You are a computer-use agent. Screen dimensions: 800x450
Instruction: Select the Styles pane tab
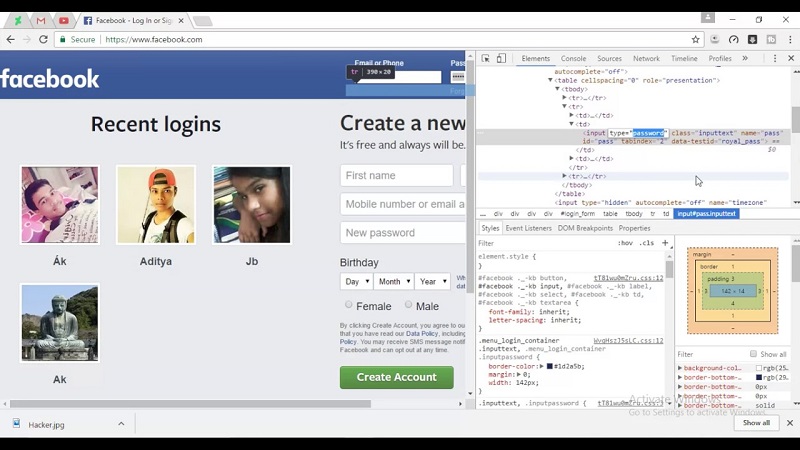[x=490, y=228]
